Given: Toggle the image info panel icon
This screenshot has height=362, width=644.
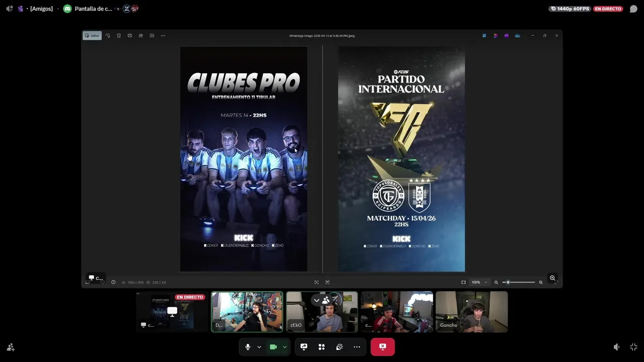Looking at the screenshot, I should click(113, 282).
